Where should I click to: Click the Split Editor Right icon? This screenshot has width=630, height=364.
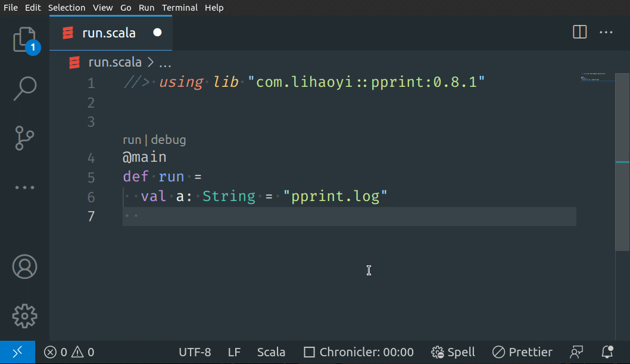coord(579,32)
